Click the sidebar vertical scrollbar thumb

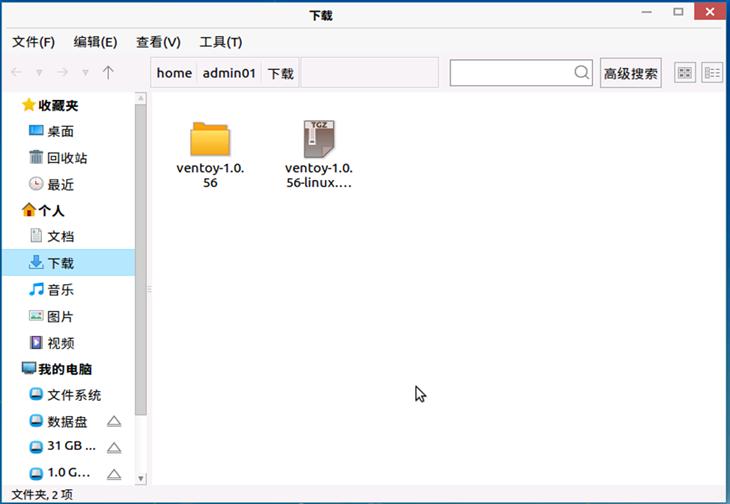coord(141,259)
